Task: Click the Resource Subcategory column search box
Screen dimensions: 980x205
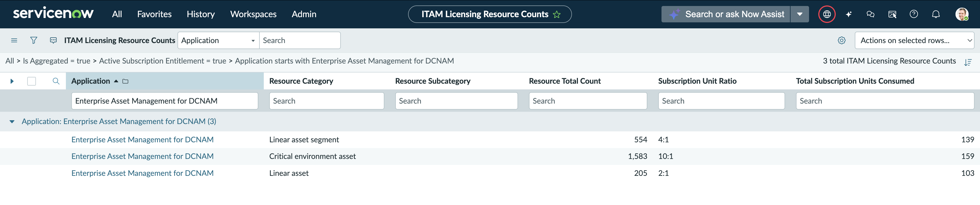Action: tap(456, 101)
